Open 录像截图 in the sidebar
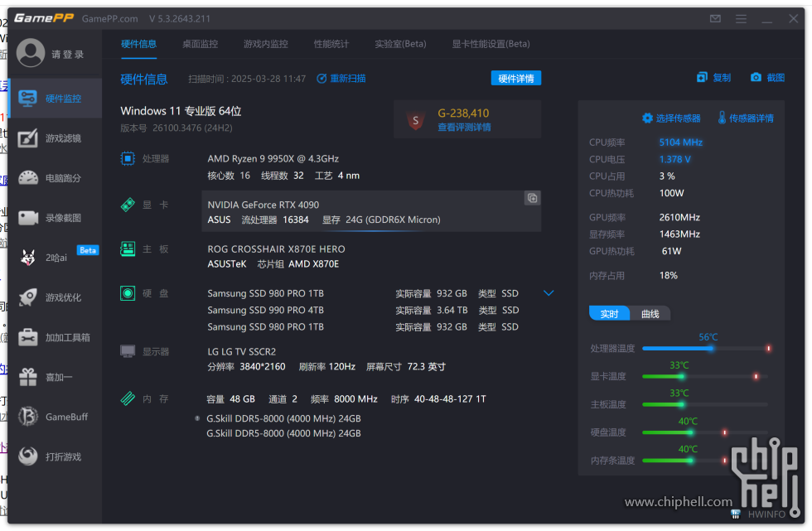This screenshot has height=531, width=812. pyautogui.click(x=55, y=218)
